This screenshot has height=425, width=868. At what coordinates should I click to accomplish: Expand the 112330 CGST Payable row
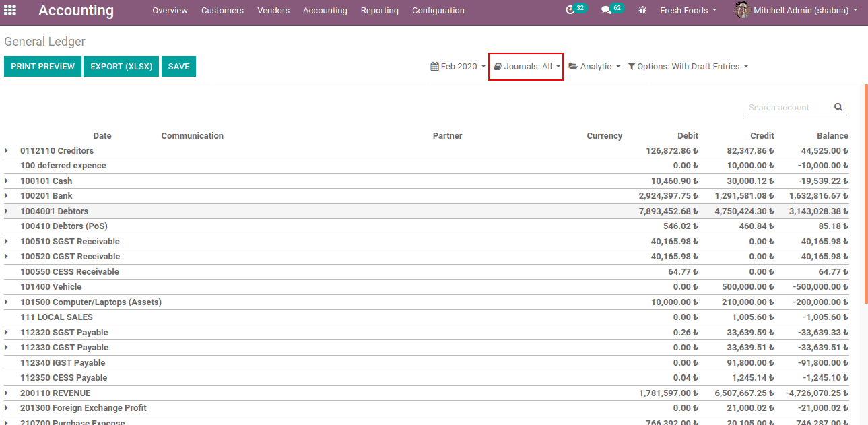tap(7, 347)
